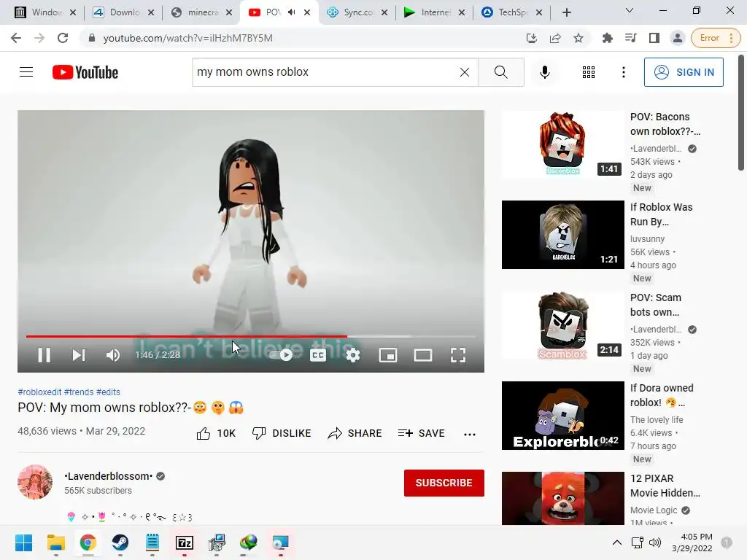Viewport: 747px width, 560px height.
Task: Run search with magnifier button
Action: click(x=500, y=72)
